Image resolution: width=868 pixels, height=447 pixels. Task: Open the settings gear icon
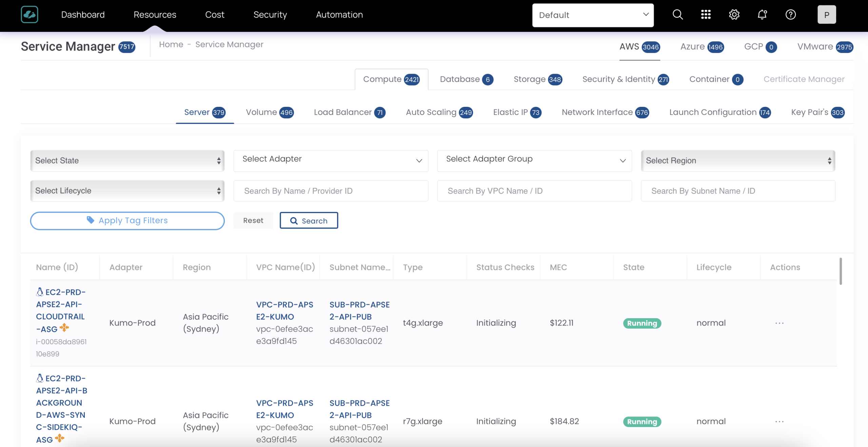(x=734, y=15)
